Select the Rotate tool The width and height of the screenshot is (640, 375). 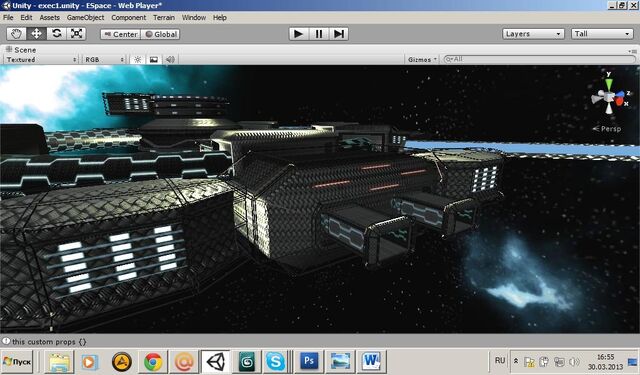56,34
